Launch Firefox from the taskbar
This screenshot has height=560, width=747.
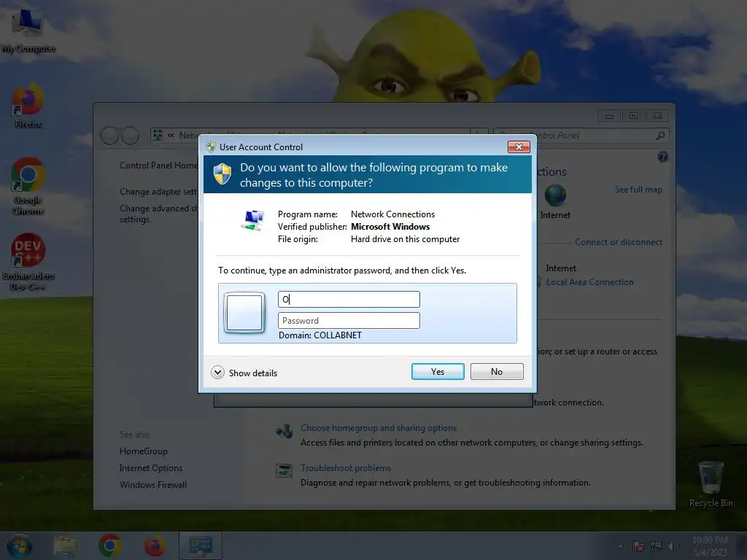point(155,545)
